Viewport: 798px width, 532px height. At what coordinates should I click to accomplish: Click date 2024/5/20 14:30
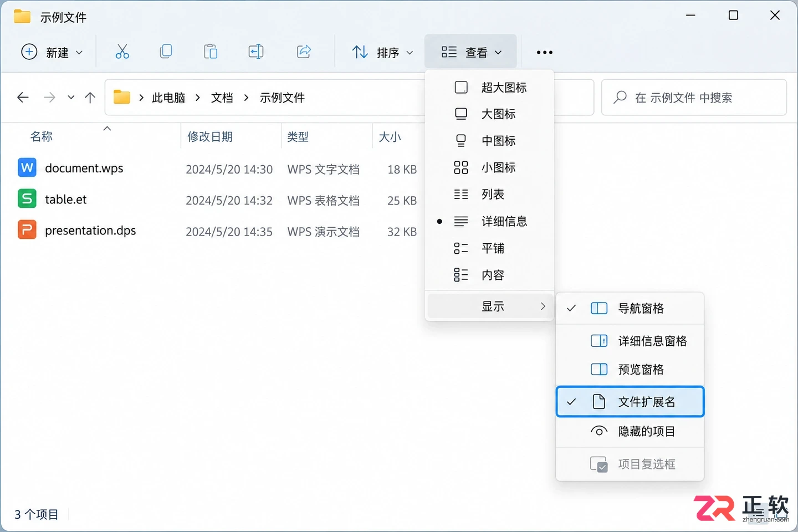[x=229, y=170]
